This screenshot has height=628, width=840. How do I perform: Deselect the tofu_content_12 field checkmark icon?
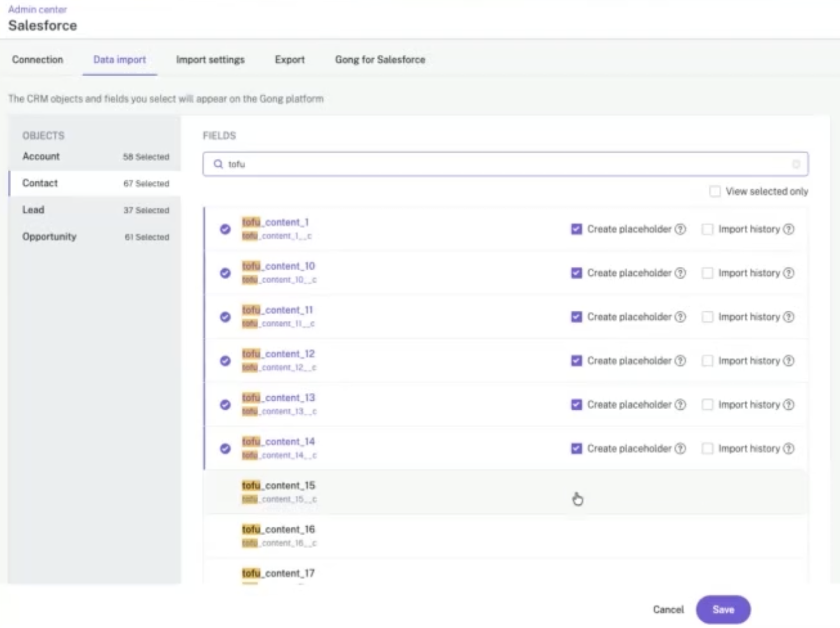pyautogui.click(x=225, y=360)
